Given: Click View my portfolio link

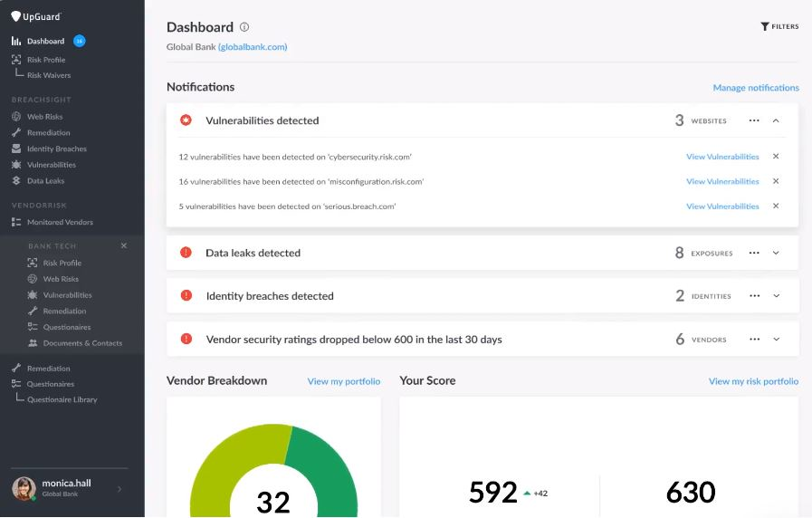Looking at the screenshot, I should 344,381.
